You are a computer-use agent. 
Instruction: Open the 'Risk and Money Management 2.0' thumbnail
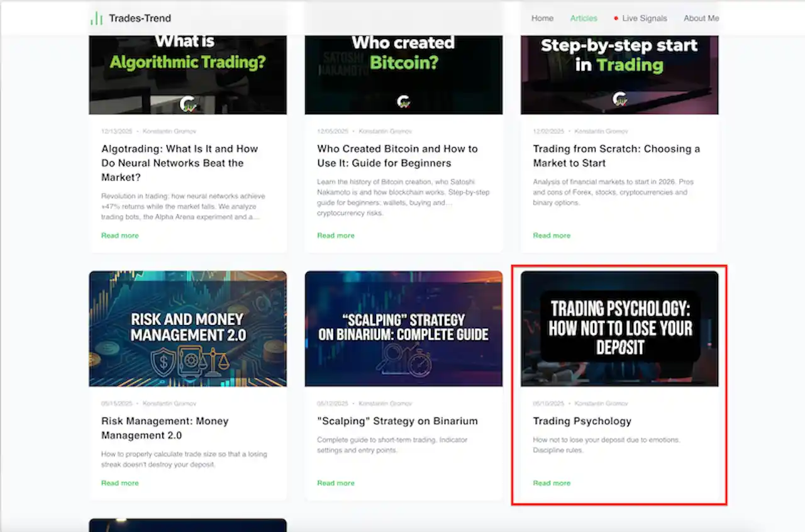[x=187, y=328]
